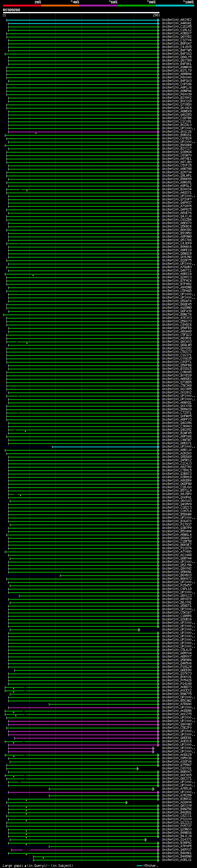Select the query name AV389266

click(11, 10)
